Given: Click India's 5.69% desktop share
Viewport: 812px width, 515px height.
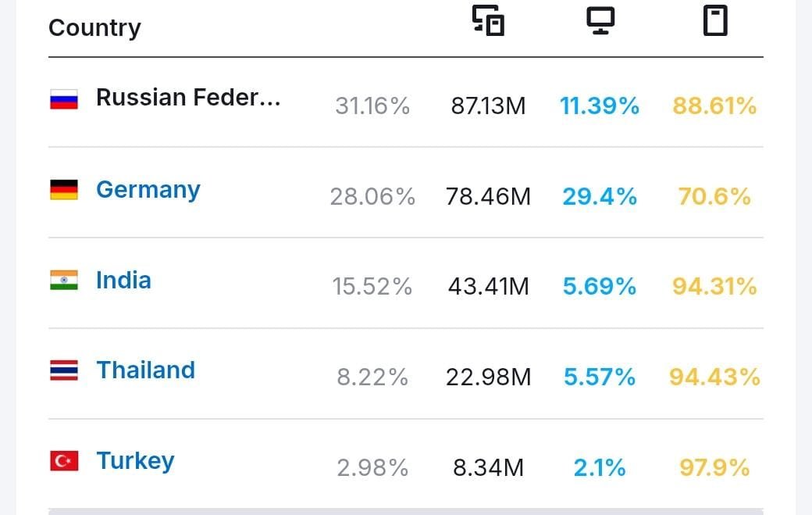Looking at the screenshot, I should 600,287.
